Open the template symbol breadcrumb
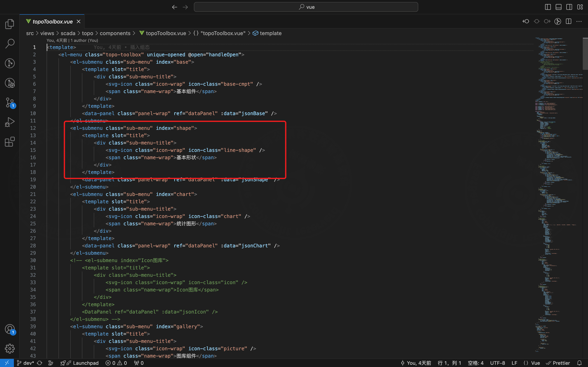The height and width of the screenshot is (367, 588). [267, 33]
